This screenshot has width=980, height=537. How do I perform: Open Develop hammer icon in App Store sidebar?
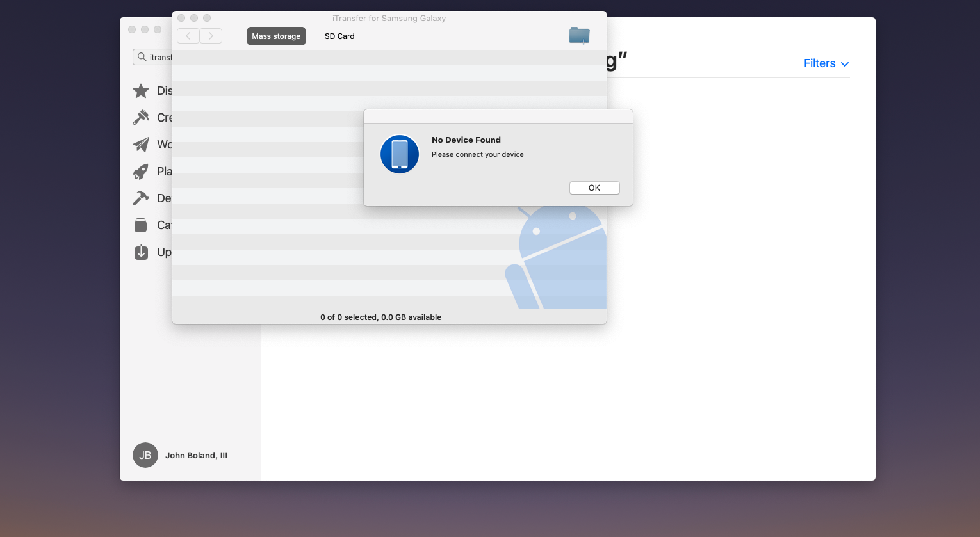tap(141, 198)
